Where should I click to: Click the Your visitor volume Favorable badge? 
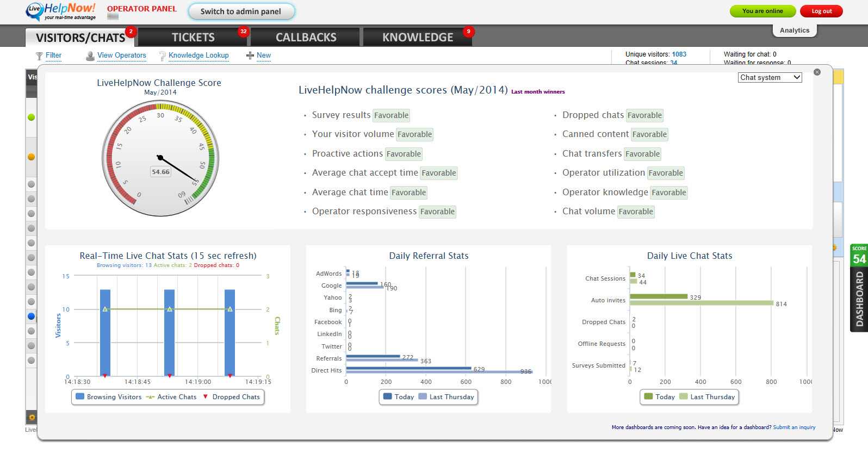pos(414,134)
